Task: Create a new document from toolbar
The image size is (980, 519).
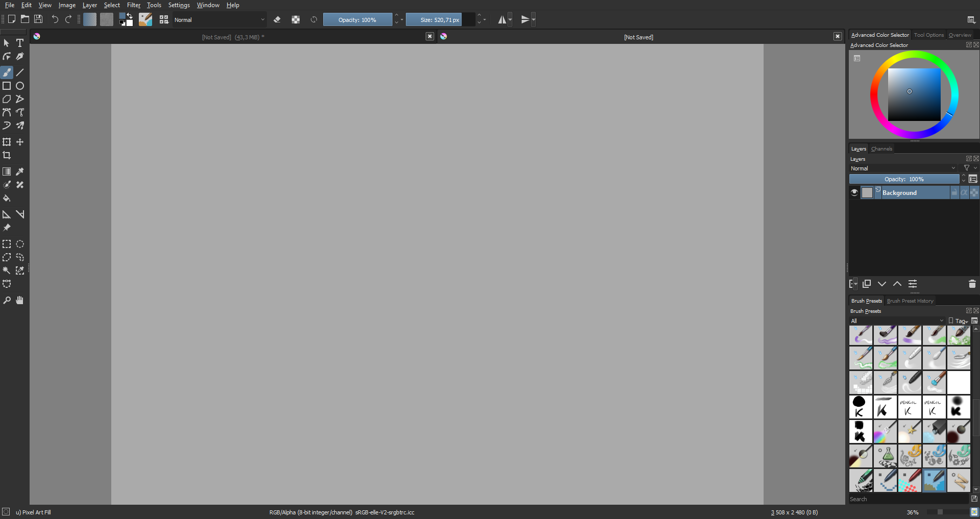Action: pyautogui.click(x=12, y=19)
